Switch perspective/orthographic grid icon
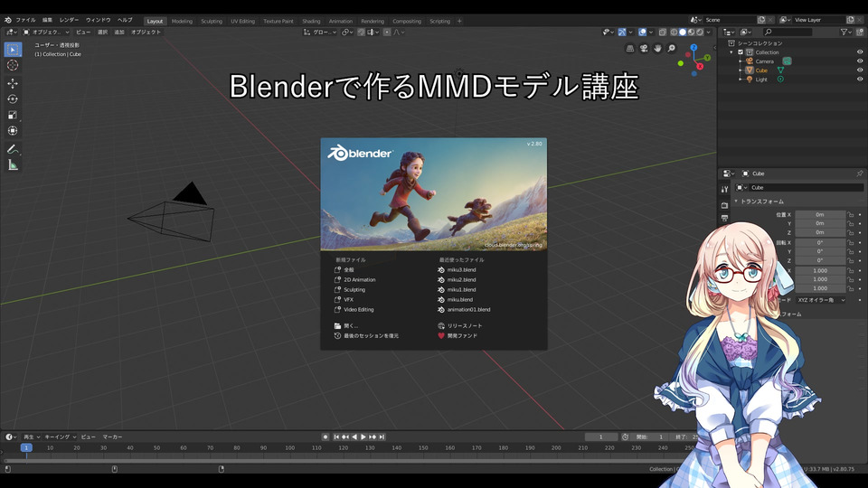 click(x=630, y=49)
